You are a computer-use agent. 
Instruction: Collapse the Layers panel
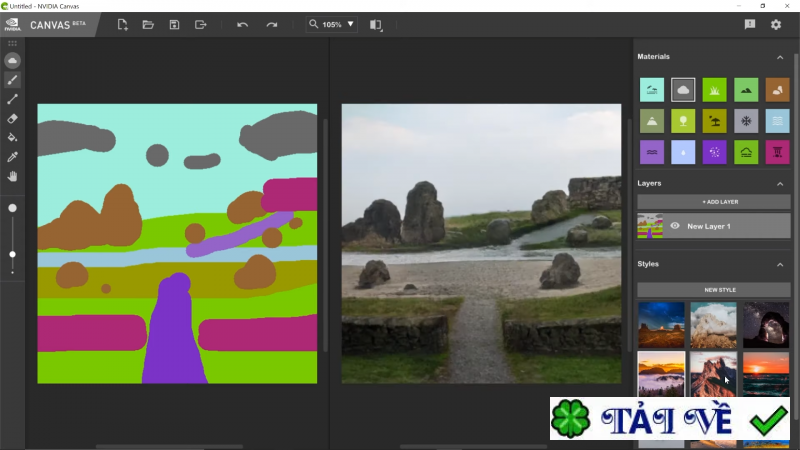pos(780,184)
